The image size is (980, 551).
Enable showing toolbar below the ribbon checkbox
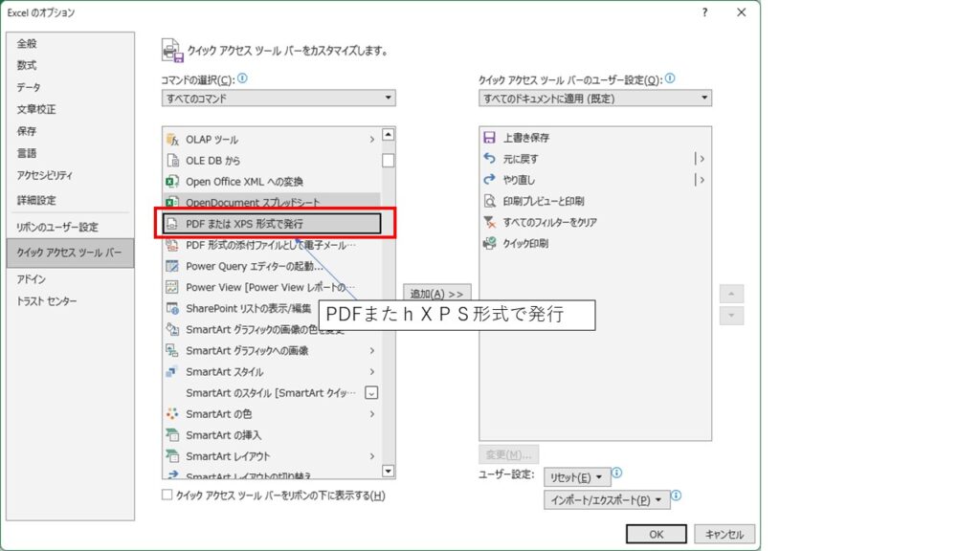(167, 496)
